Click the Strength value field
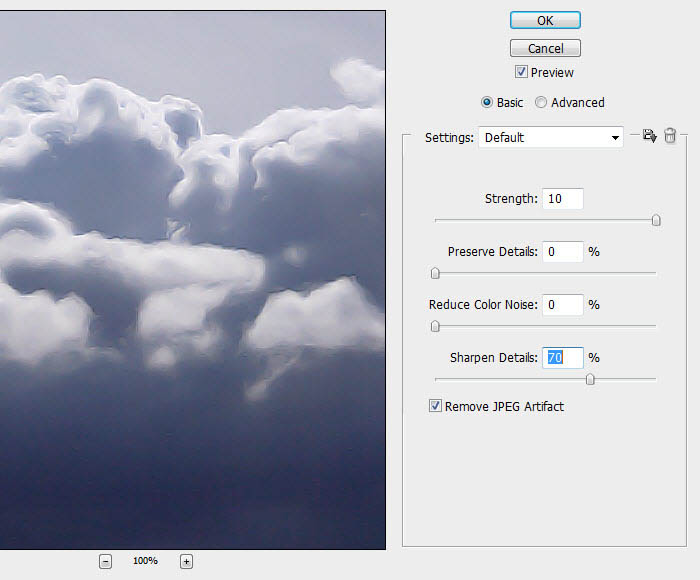This screenshot has width=700, height=580. [562, 199]
